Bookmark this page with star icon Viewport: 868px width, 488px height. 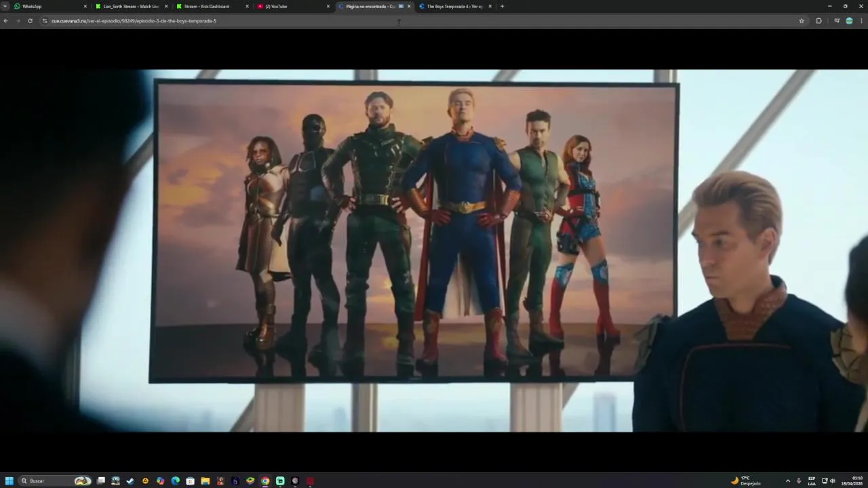coord(802,21)
